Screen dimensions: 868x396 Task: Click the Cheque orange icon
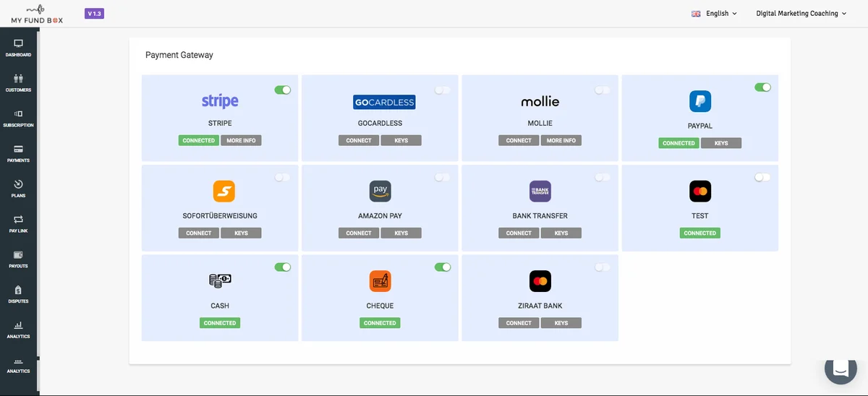[380, 281]
